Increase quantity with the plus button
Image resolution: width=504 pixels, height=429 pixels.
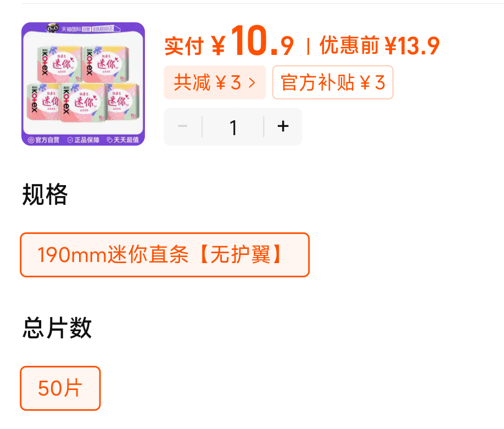tap(283, 126)
